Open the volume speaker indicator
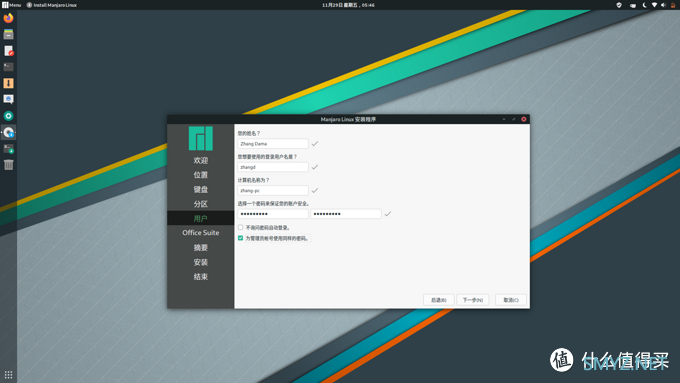 (663, 5)
